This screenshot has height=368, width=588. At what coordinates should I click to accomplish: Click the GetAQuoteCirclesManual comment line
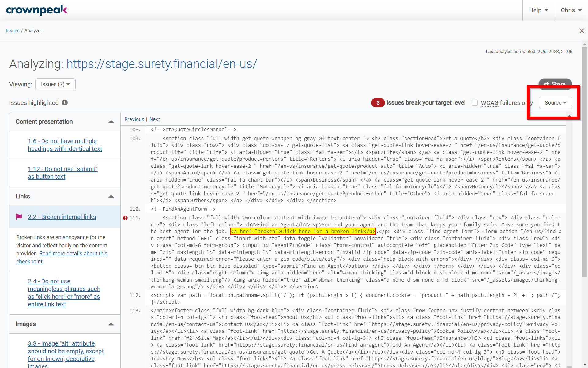pos(193,130)
